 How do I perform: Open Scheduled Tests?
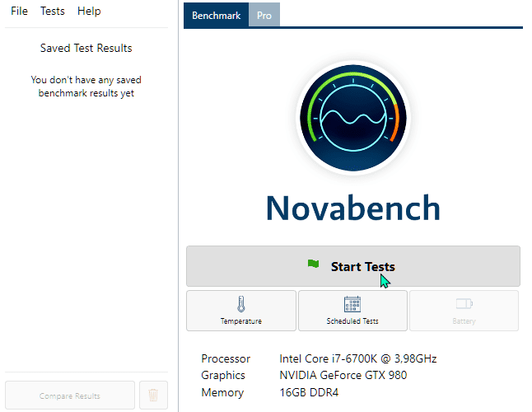[x=352, y=311]
